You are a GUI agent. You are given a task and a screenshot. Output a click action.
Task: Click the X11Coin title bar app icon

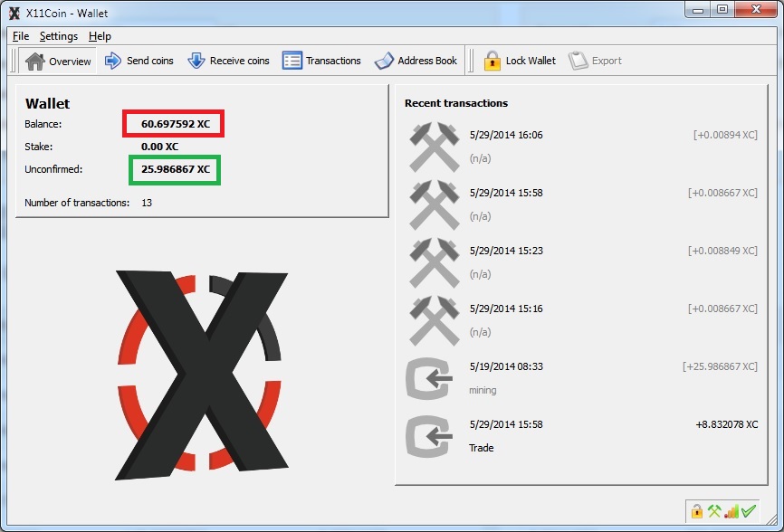[x=14, y=13]
